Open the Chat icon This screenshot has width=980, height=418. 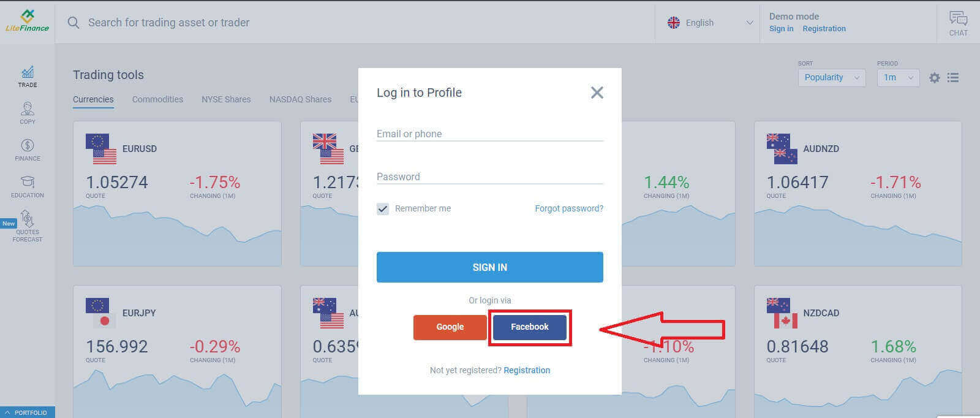click(x=958, y=23)
